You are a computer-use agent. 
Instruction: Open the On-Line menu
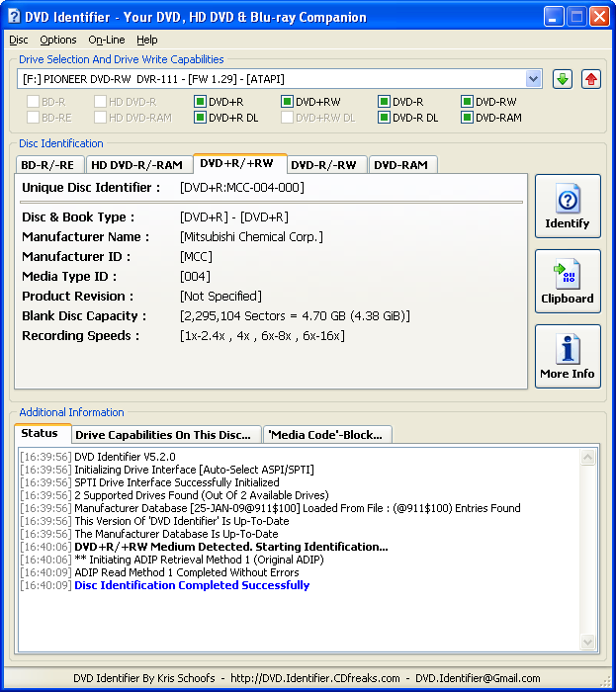tap(107, 40)
